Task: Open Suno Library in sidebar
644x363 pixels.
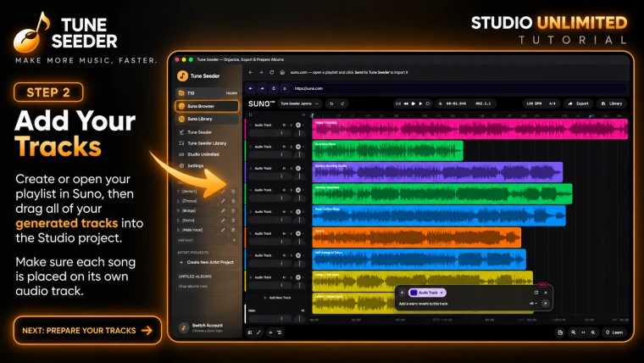Action: 207,119
